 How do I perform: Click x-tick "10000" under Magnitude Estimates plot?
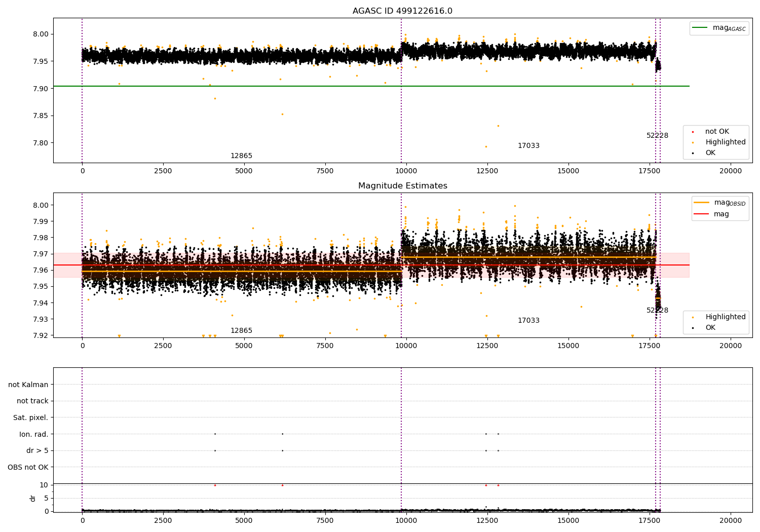click(x=406, y=346)
